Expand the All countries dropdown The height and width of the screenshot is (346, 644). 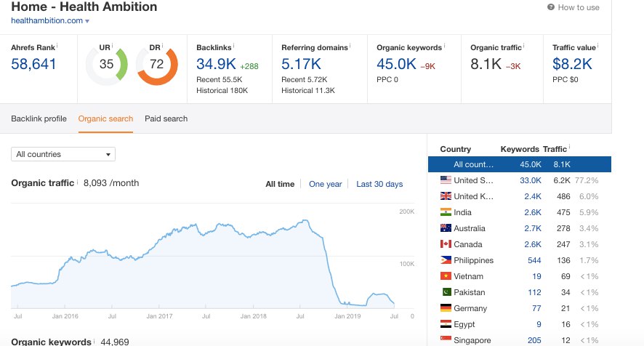coord(63,154)
